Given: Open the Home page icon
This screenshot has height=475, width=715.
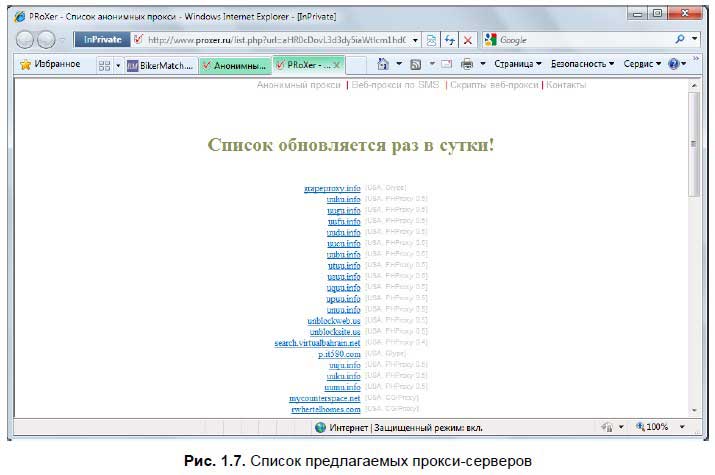Looking at the screenshot, I should [x=384, y=64].
